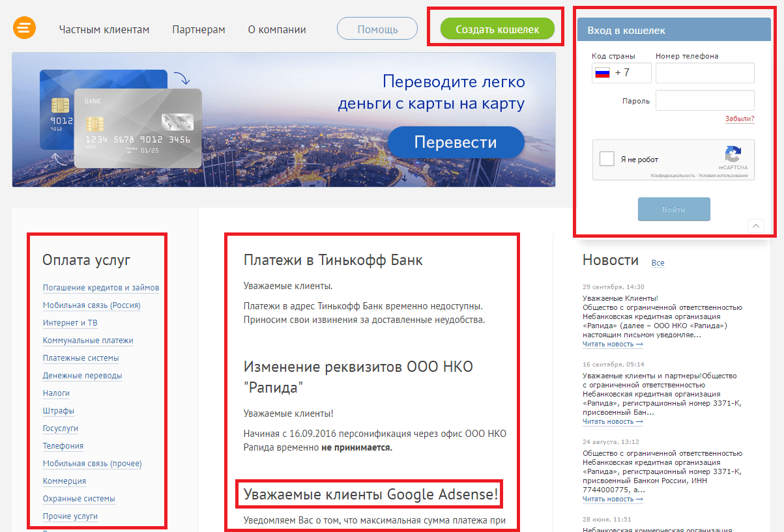Open the 'Коммунальные платежи' link
784x532 pixels.
point(88,341)
